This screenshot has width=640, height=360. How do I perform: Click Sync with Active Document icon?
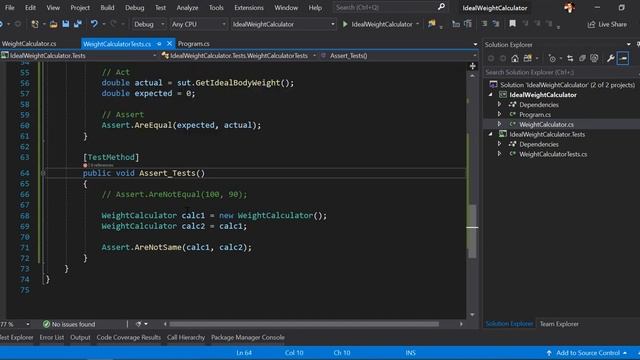coord(570,59)
